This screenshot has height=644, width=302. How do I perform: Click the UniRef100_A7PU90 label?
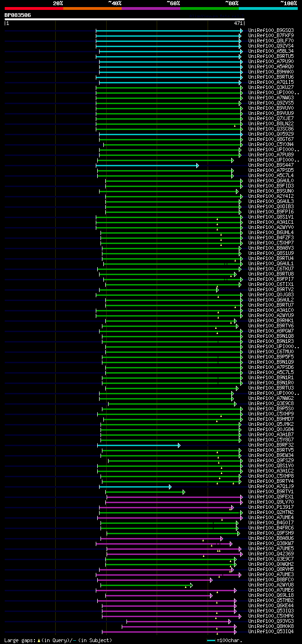point(271,62)
